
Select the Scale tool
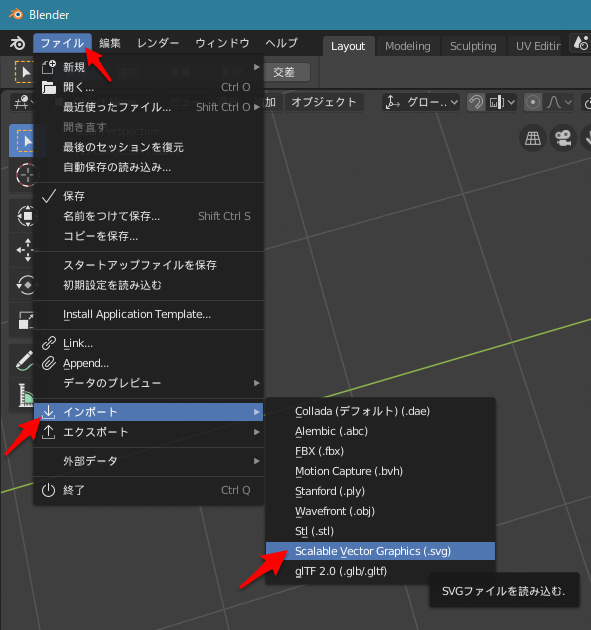(25, 320)
